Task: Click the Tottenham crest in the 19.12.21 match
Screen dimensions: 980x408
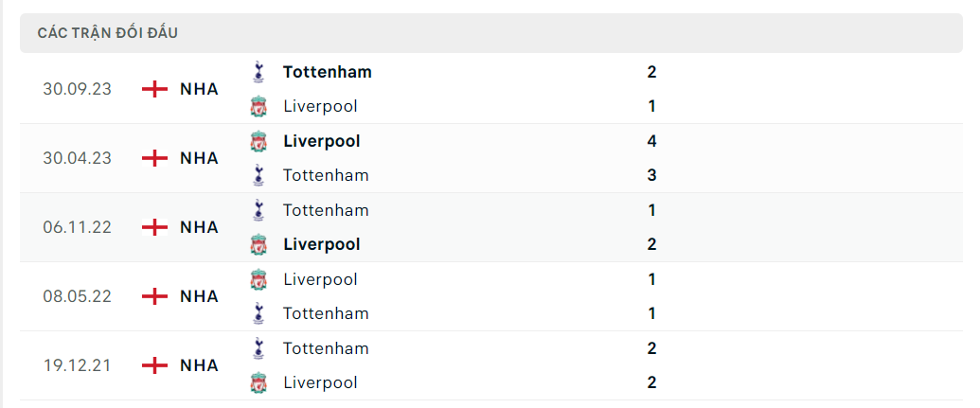Action: [258, 348]
